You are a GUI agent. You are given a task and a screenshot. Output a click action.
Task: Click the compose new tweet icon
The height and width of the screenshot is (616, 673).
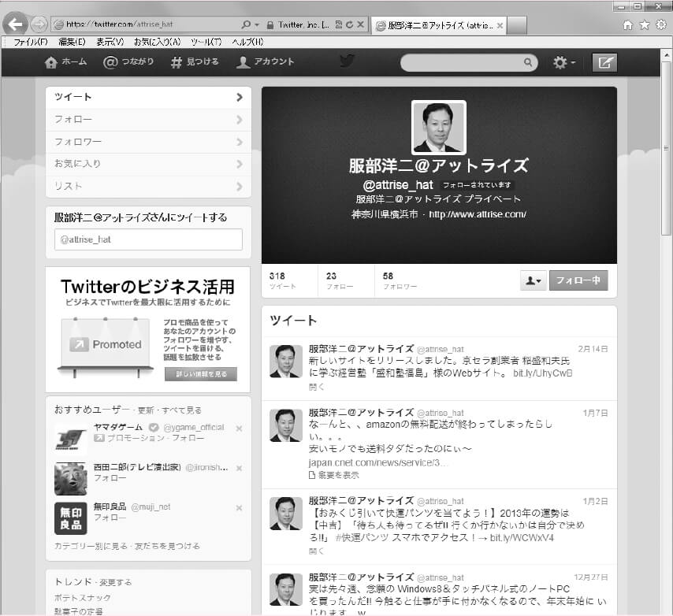click(604, 63)
